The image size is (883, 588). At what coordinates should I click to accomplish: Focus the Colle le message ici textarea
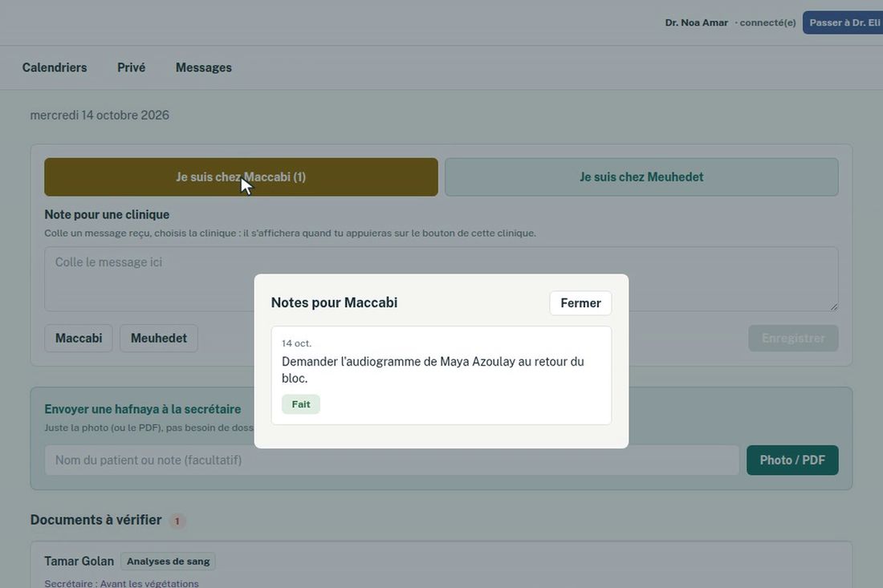441,279
